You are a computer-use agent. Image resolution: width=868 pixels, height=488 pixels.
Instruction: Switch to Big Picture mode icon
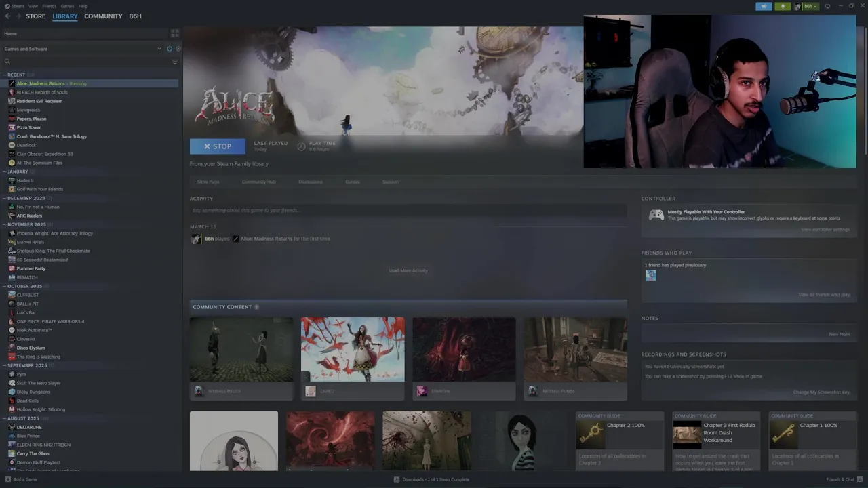(x=827, y=6)
